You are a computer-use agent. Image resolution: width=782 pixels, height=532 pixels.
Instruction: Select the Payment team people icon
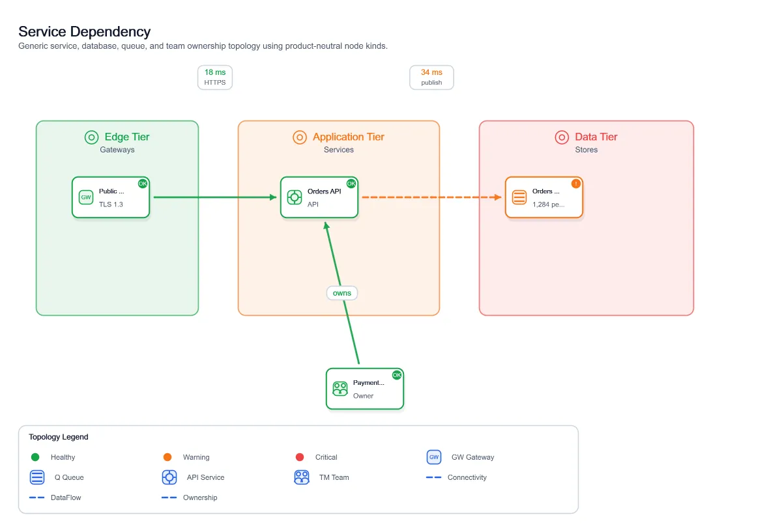pyautogui.click(x=340, y=389)
